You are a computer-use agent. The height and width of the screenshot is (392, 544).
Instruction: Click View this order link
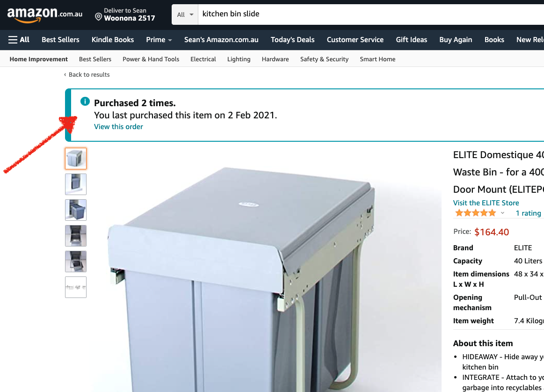tap(118, 127)
